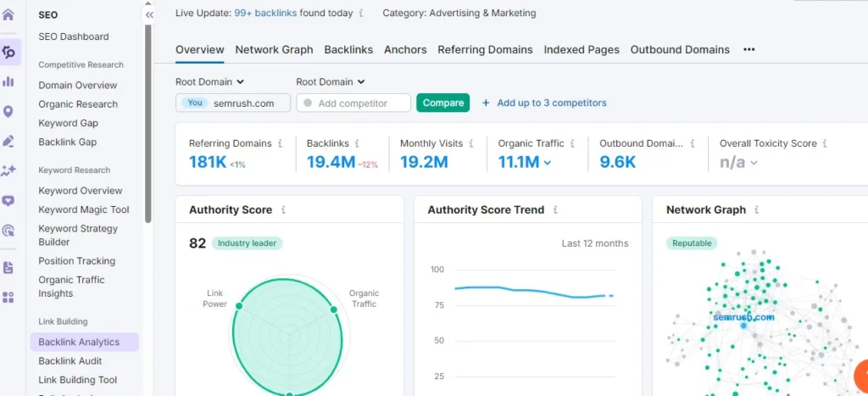Open Position Tracking in sidebar
The width and height of the screenshot is (868, 396).
pos(76,261)
